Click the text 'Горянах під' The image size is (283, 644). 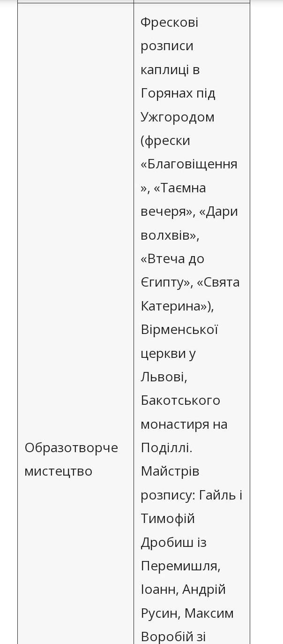click(x=178, y=93)
